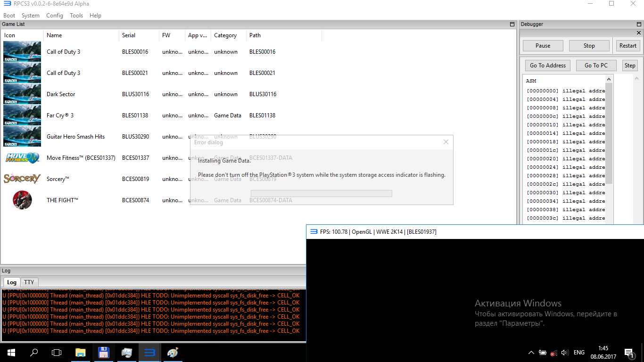Screen dimensions: 644x362
Task: Close the Debugger inner panel
Action: [639, 33]
